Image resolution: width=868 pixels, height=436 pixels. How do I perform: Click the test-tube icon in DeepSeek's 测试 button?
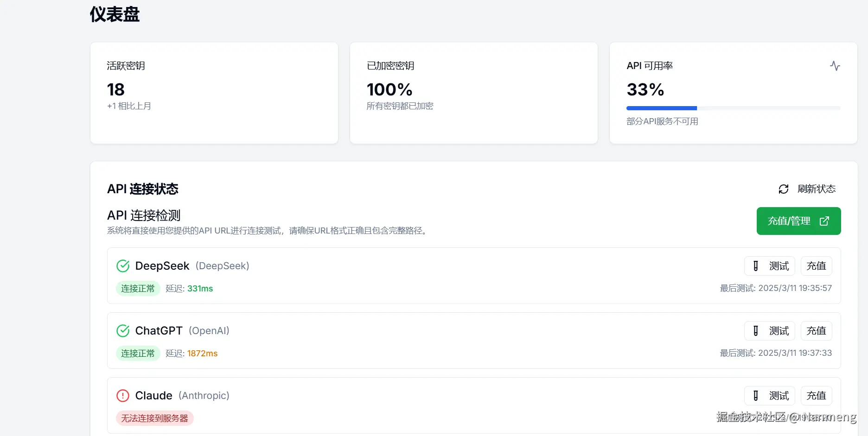click(x=756, y=266)
